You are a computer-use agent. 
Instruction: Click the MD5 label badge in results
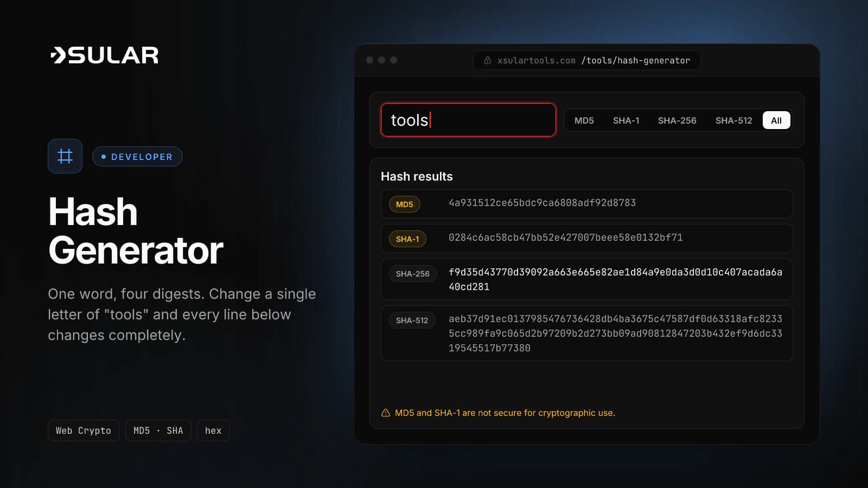point(404,204)
